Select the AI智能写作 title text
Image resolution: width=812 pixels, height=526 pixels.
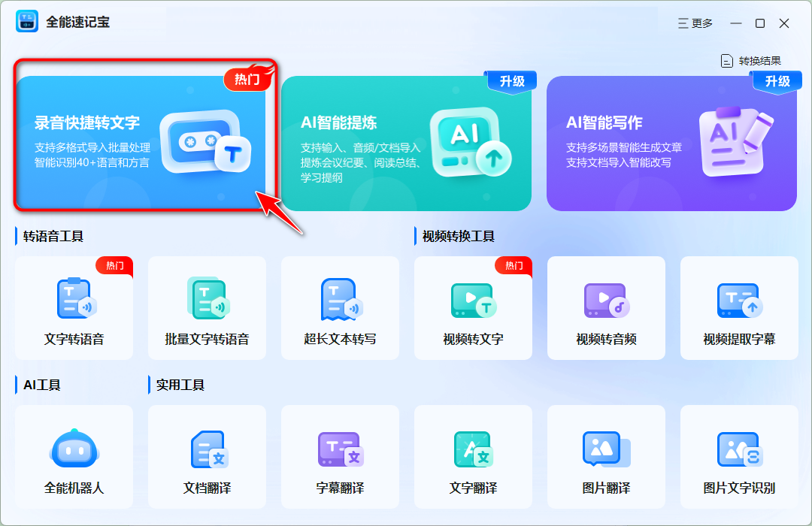604,122
